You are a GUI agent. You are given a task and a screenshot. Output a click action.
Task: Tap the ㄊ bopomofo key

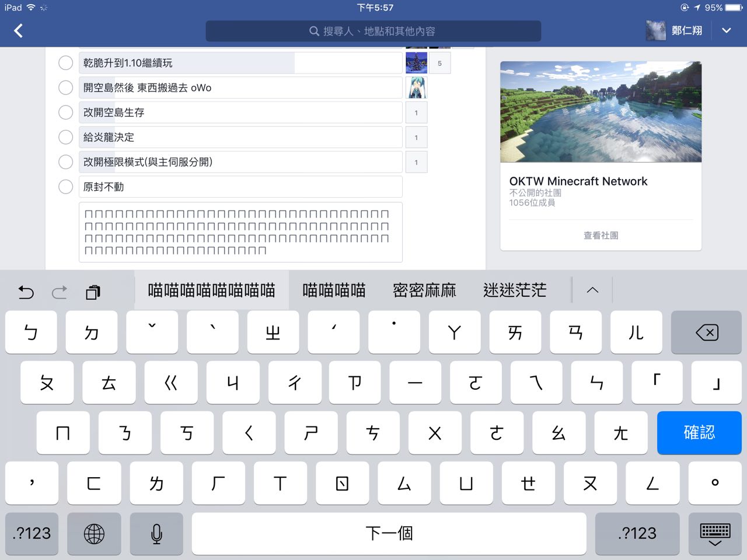click(109, 383)
